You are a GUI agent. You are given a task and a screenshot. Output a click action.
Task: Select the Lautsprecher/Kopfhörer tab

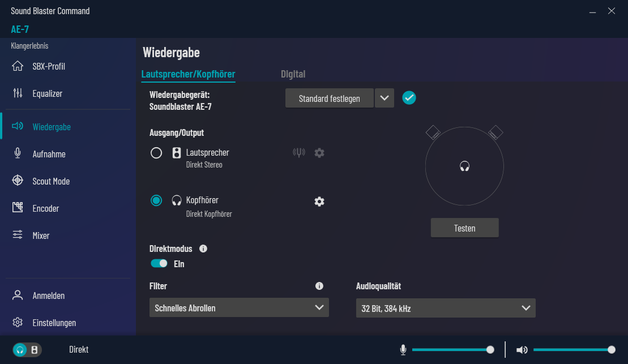pyautogui.click(x=188, y=74)
